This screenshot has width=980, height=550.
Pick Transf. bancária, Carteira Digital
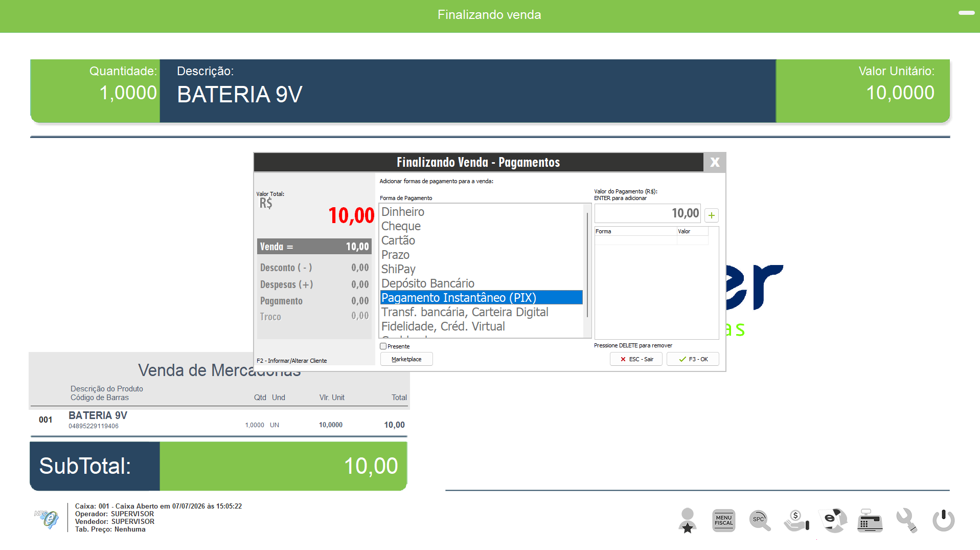pos(481,312)
